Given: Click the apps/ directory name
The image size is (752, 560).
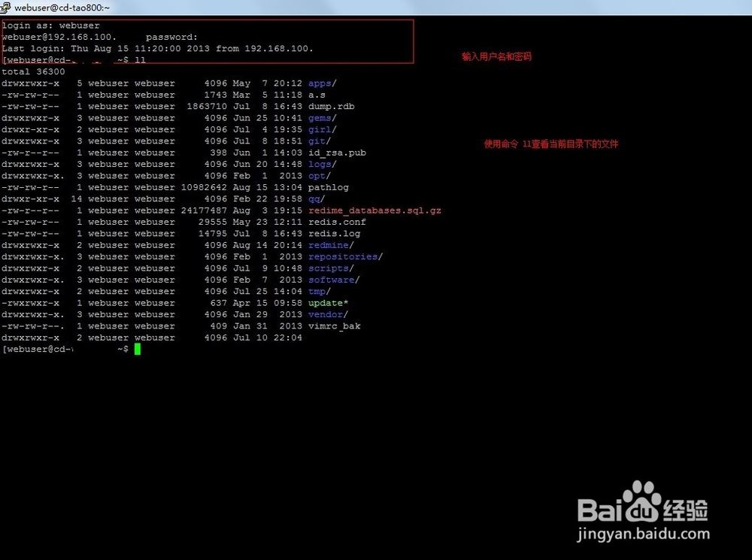Looking at the screenshot, I should [323, 83].
